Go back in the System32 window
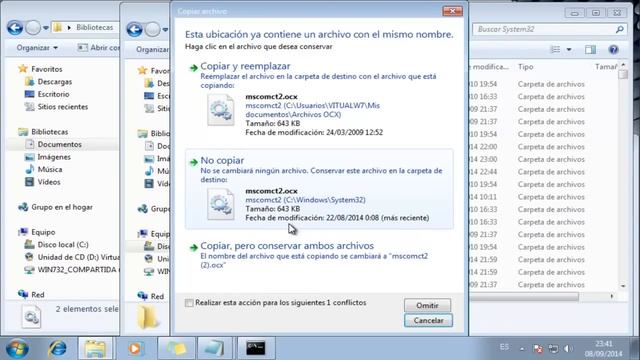 click(x=134, y=29)
